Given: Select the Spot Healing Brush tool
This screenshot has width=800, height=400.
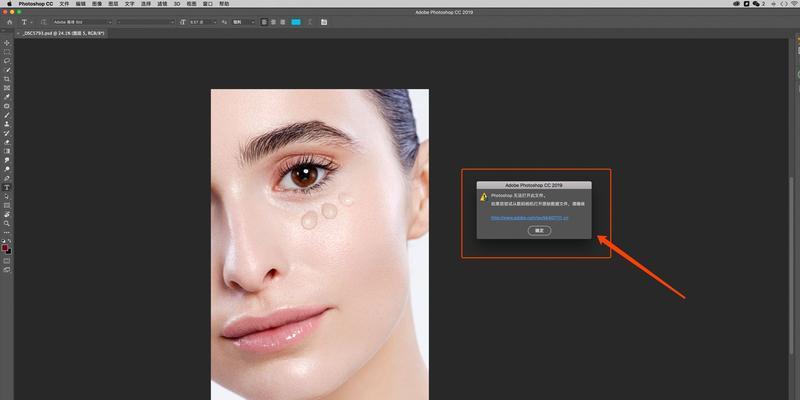Looking at the screenshot, I should tap(7, 106).
